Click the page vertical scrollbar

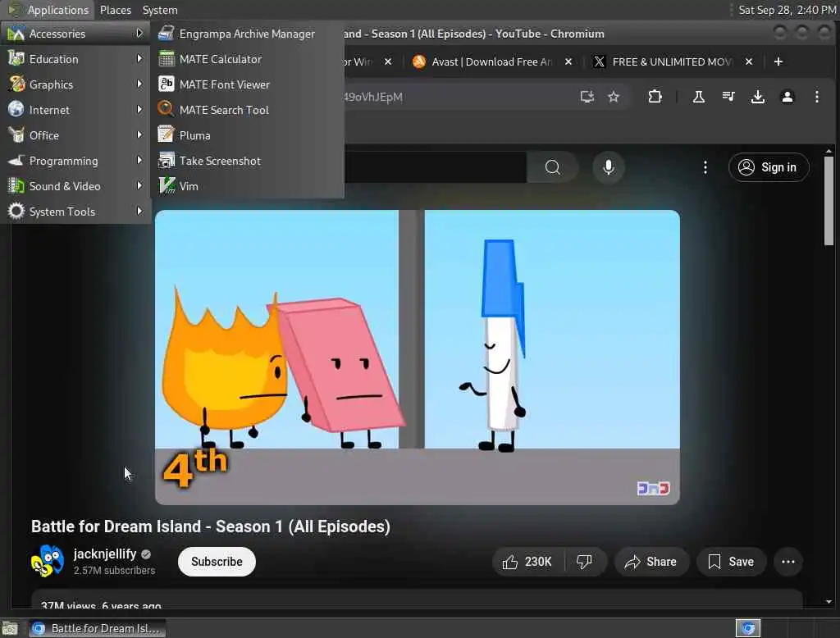point(829,200)
